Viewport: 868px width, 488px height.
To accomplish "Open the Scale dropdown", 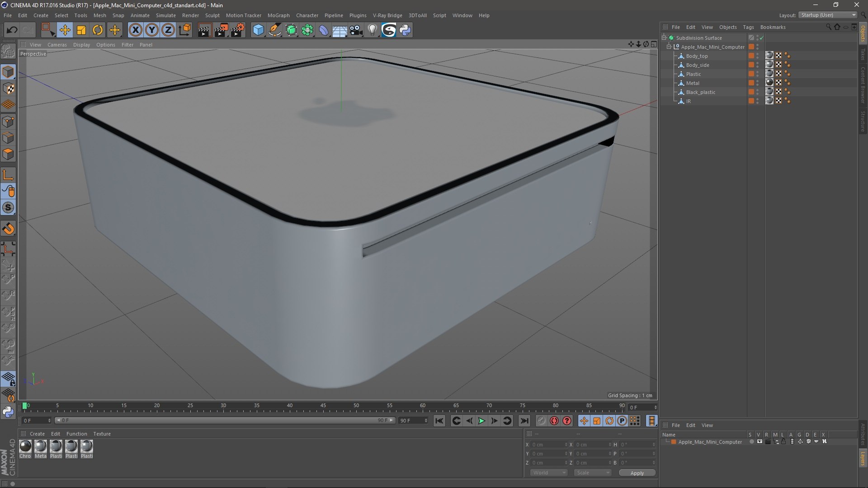I will tap(593, 473).
